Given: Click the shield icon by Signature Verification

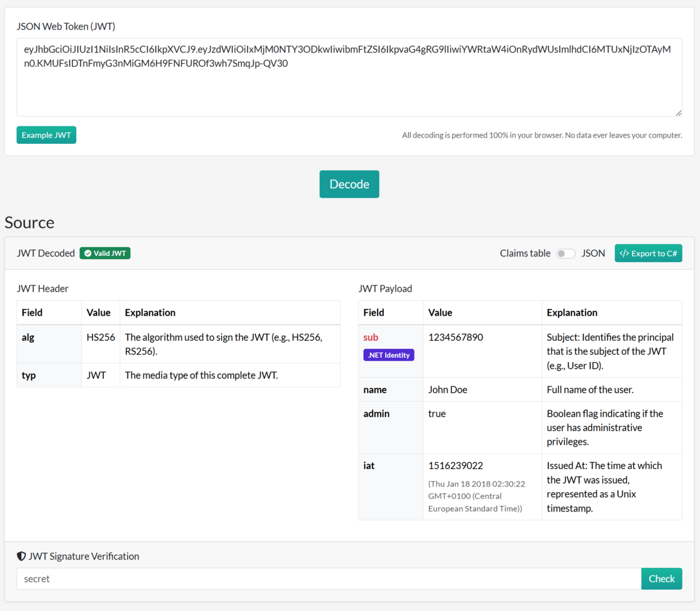Looking at the screenshot, I should pyautogui.click(x=21, y=556).
